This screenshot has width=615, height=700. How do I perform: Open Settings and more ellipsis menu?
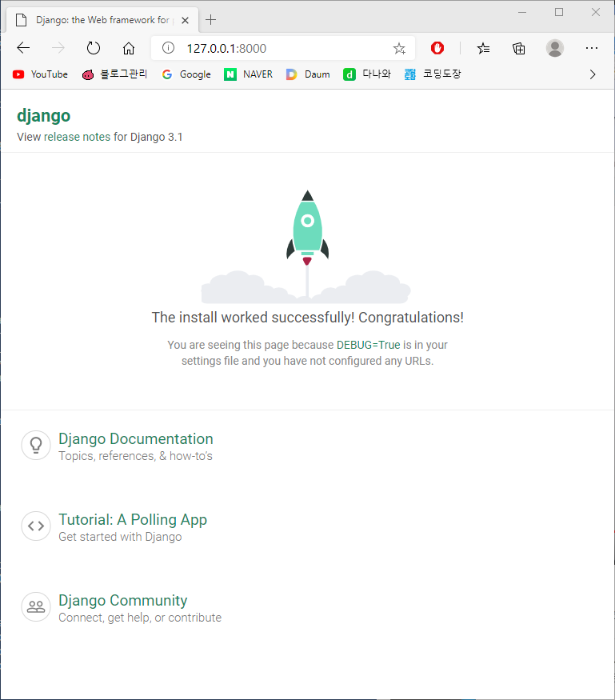point(591,48)
